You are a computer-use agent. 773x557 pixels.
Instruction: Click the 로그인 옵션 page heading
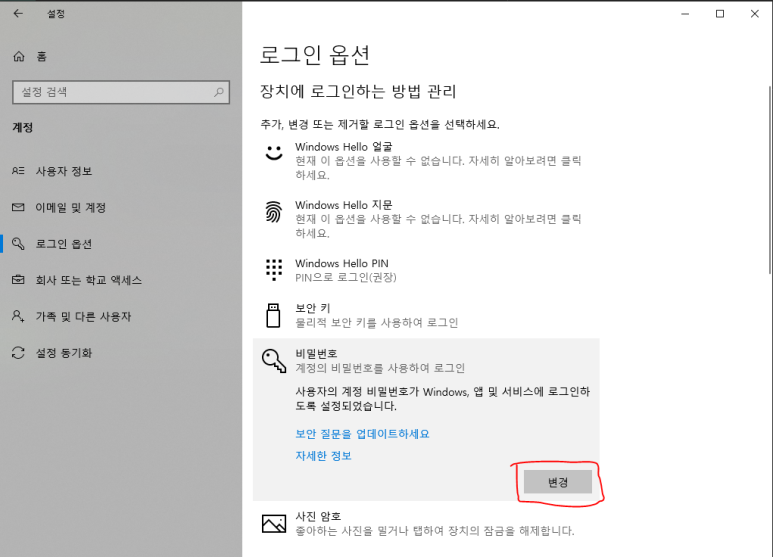315,54
